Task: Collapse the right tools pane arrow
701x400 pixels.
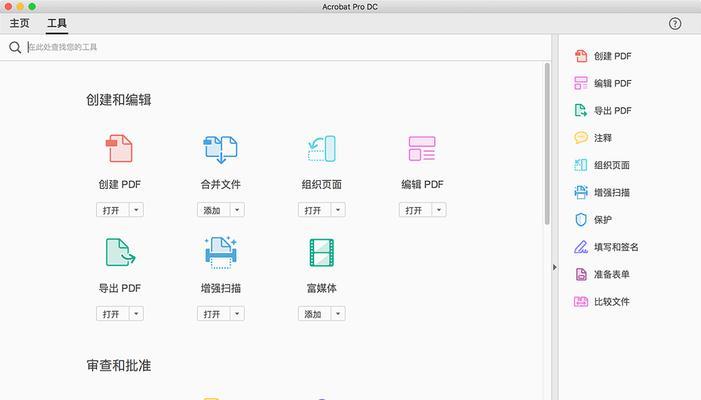Action: [x=554, y=267]
